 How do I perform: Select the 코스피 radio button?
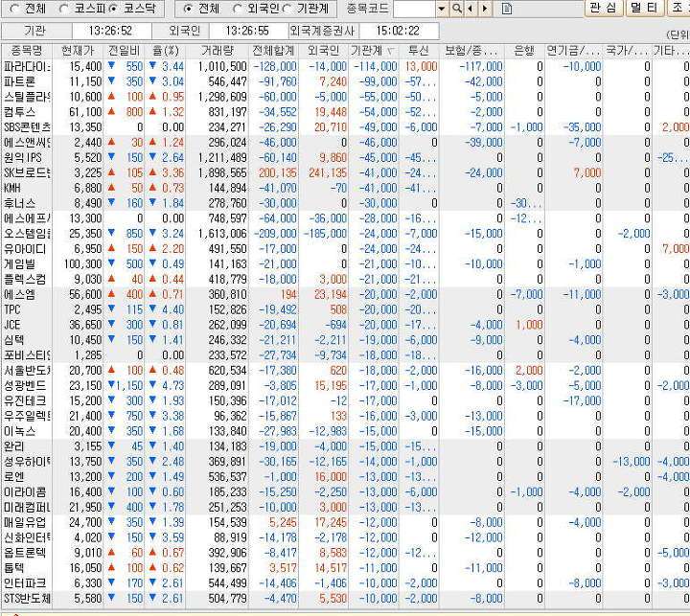(64, 9)
